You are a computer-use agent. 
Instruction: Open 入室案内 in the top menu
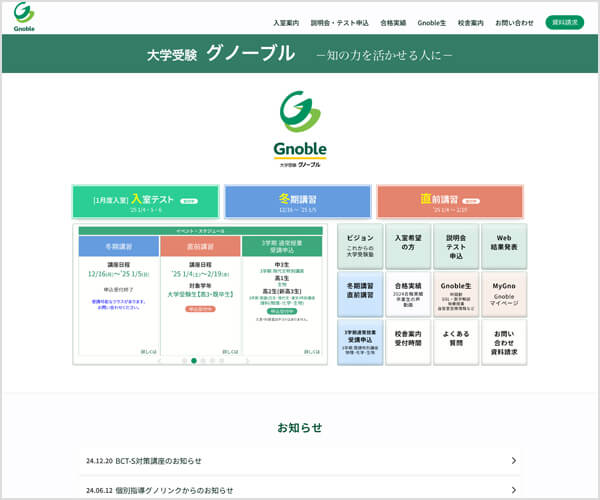[x=286, y=22]
